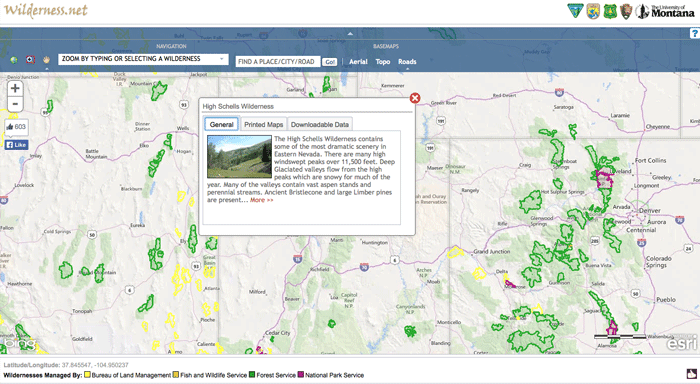The height and width of the screenshot is (384, 700).
Task: Switch basemap to Aerial
Action: tap(358, 62)
